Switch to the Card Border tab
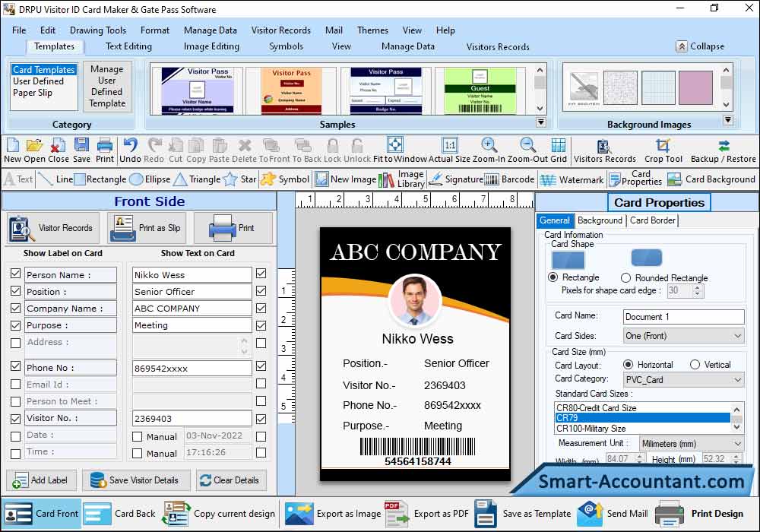760x532 pixels. click(x=652, y=220)
